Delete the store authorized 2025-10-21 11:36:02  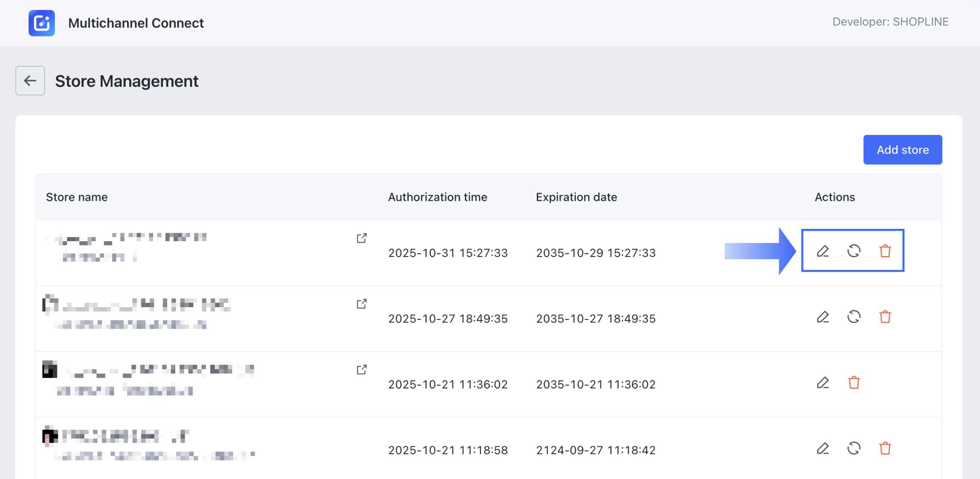(x=854, y=383)
